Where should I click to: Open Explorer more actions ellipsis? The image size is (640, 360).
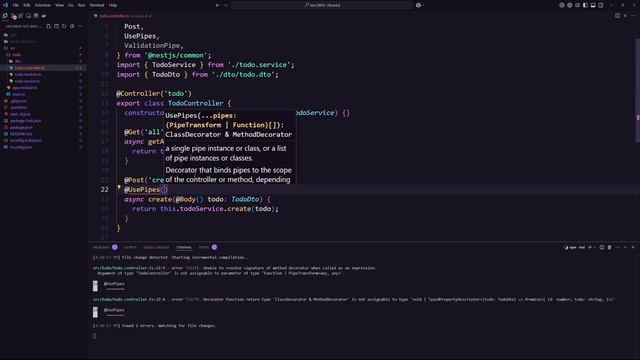tap(80, 26)
